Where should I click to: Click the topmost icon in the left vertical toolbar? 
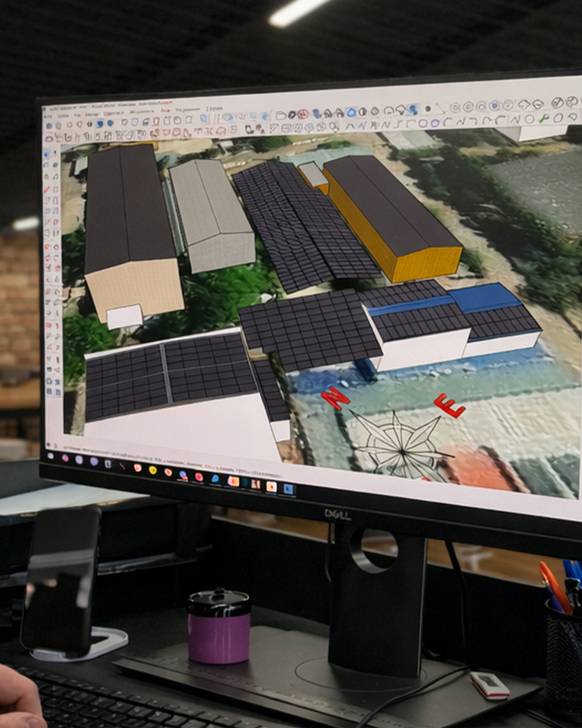47,154
